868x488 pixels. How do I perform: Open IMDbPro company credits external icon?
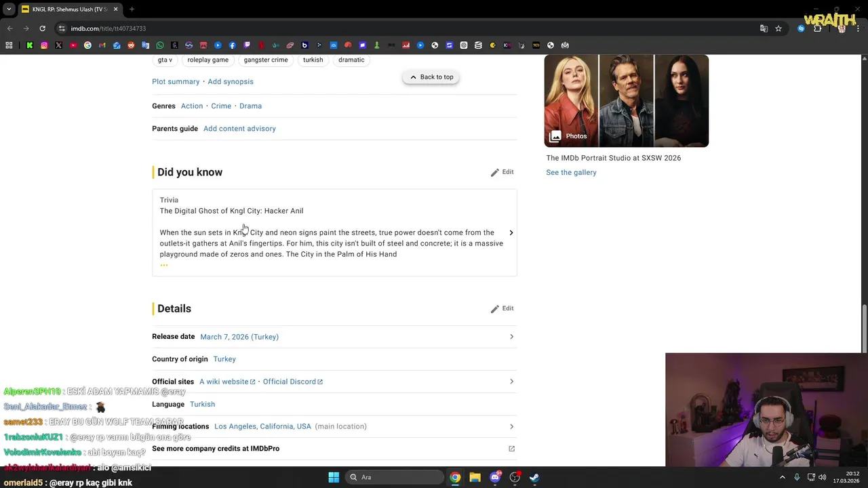click(511, 449)
